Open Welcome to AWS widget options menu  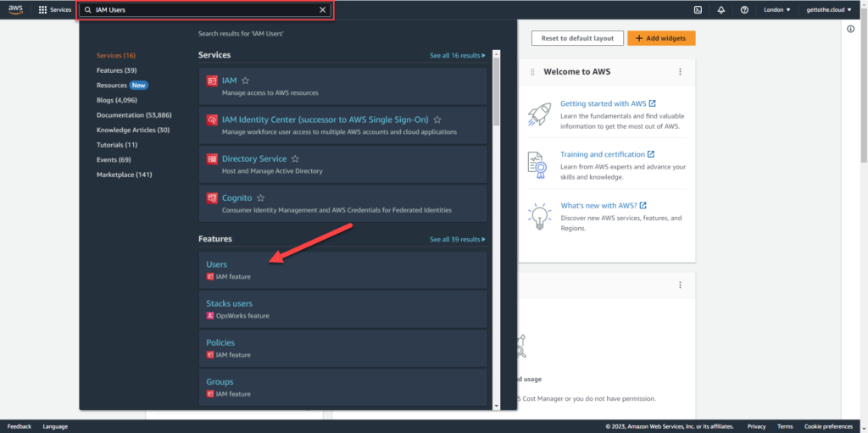tap(681, 72)
